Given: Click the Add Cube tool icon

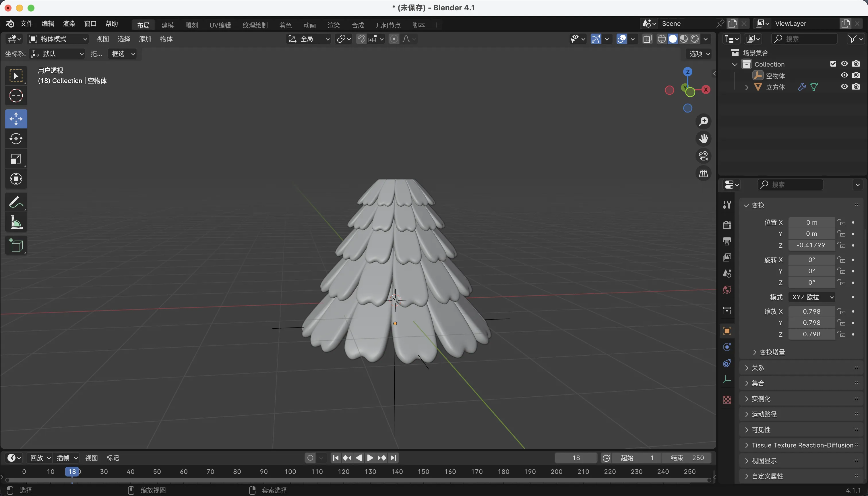Looking at the screenshot, I should point(16,245).
